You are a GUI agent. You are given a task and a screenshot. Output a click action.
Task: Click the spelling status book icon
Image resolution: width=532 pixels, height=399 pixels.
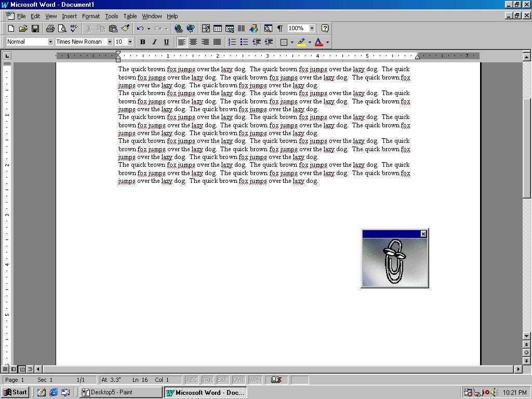pos(276,380)
